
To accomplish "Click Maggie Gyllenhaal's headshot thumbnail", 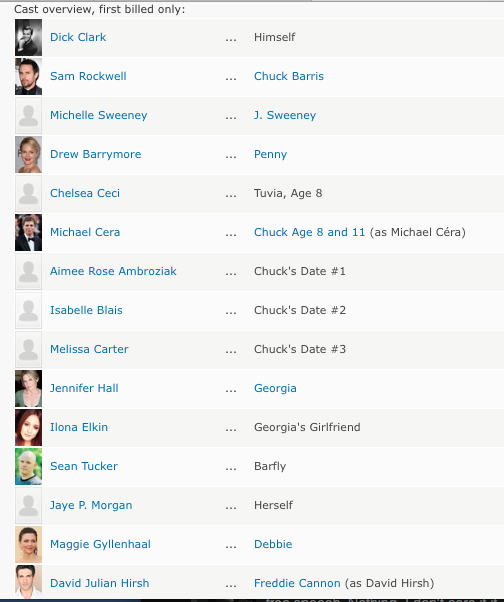I will 28,544.
